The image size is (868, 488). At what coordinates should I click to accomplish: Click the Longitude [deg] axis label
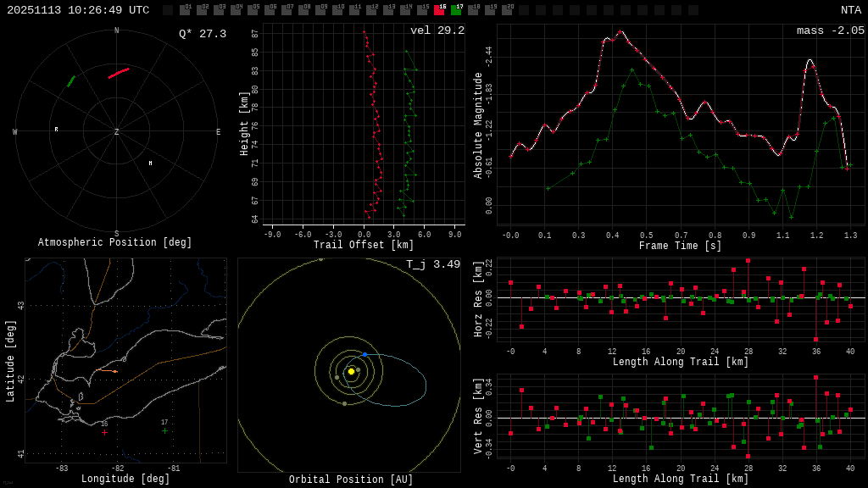pyautogui.click(x=125, y=478)
